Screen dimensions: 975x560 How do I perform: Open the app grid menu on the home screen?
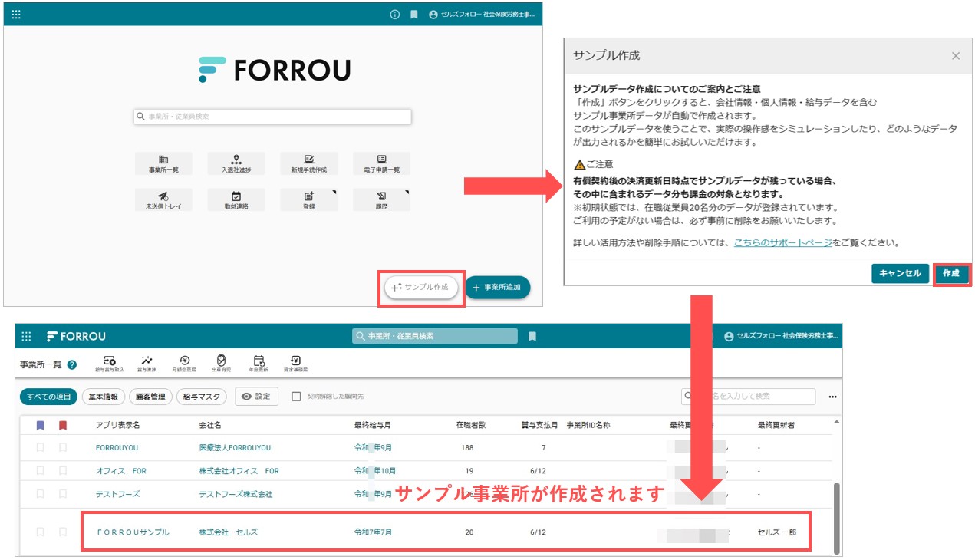[17, 14]
